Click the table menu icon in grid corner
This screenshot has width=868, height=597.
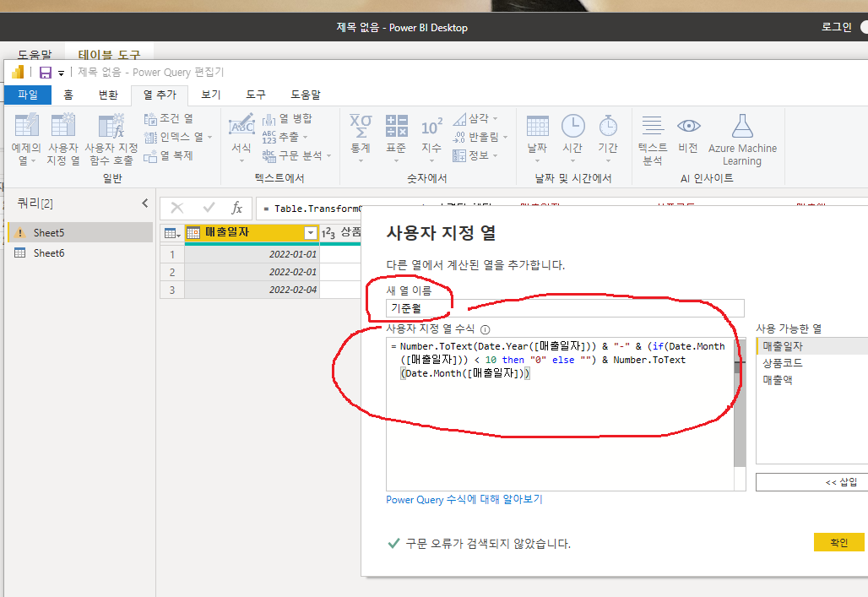click(x=172, y=233)
